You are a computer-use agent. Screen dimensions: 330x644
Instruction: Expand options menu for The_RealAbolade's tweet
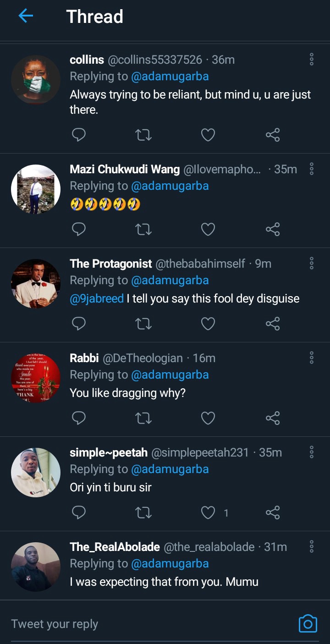pos(312,547)
